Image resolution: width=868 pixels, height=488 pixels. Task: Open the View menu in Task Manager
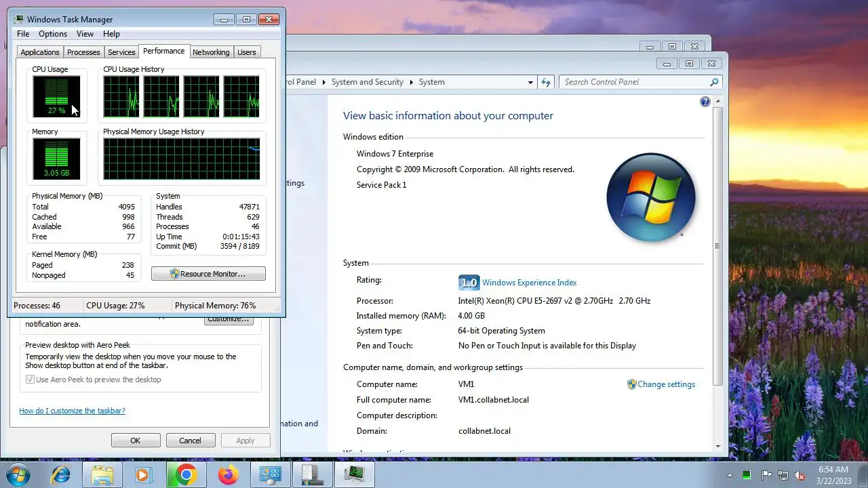pos(85,34)
